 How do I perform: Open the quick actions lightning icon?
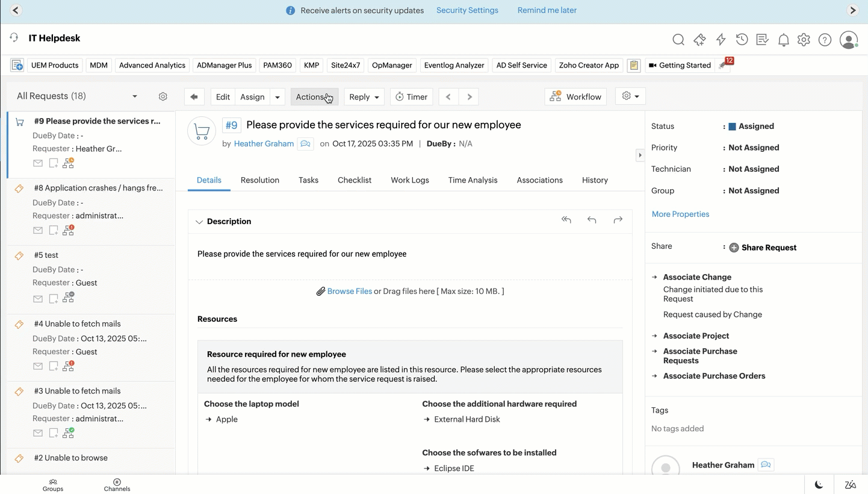pos(721,40)
